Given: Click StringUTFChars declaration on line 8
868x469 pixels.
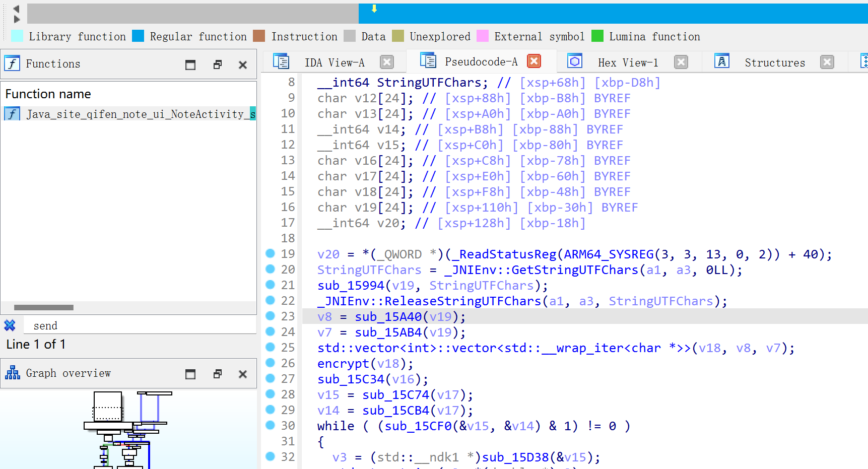Looking at the screenshot, I should pos(429,83).
